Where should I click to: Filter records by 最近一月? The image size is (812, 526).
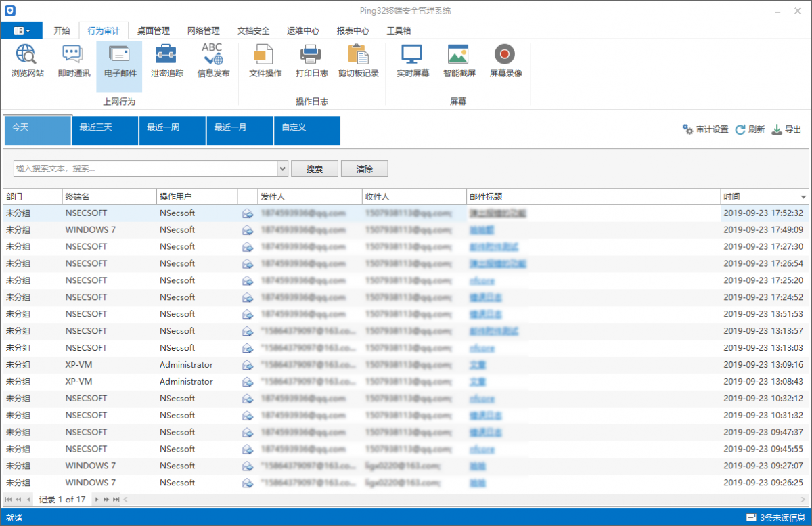pos(240,130)
